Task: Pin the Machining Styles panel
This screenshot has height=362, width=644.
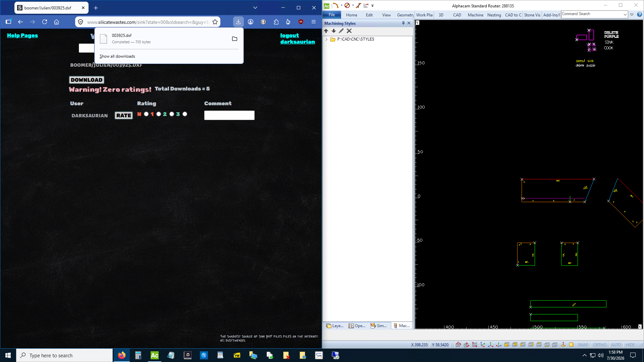Action: click(x=403, y=23)
